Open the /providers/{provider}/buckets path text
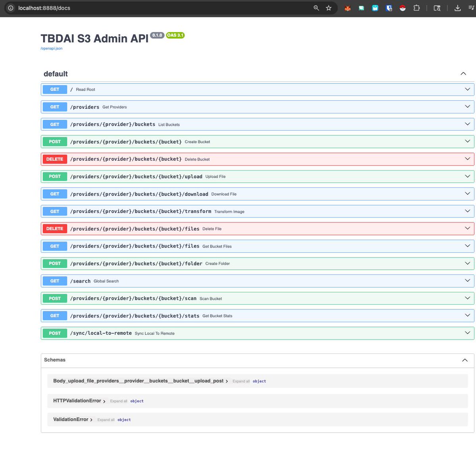476x455 pixels. coord(113,124)
